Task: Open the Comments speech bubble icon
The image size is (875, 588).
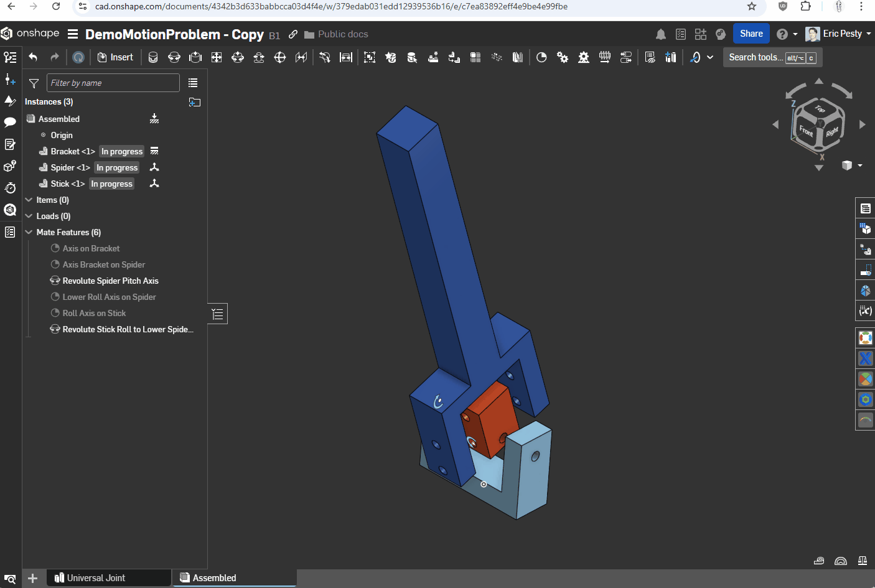Action: [10, 122]
